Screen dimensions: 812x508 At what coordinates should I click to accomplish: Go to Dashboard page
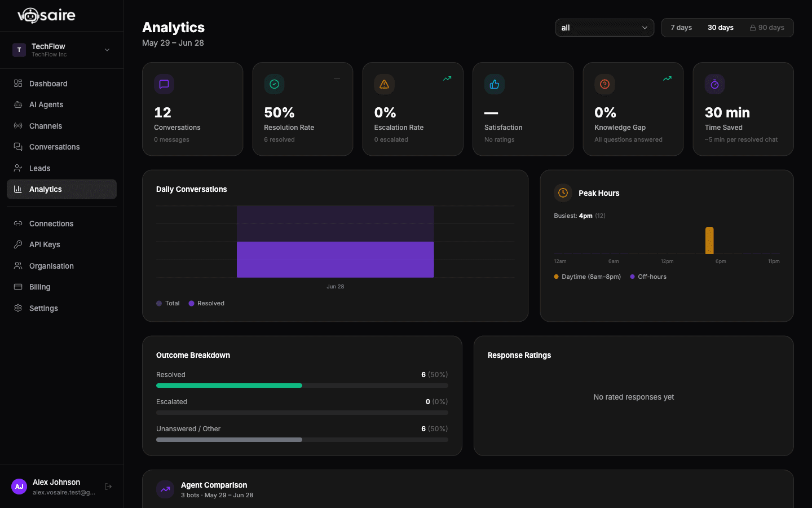(61, 84)
